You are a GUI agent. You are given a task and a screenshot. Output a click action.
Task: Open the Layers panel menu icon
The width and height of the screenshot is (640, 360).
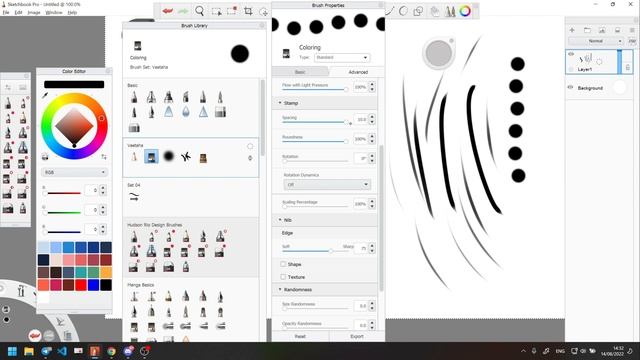coord(632,30)
